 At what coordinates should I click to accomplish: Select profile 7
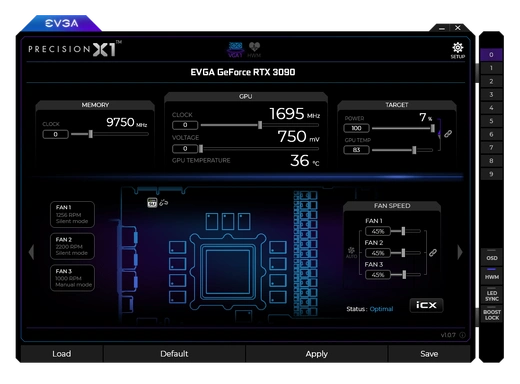pyautogui.click(x=491, y=147)
